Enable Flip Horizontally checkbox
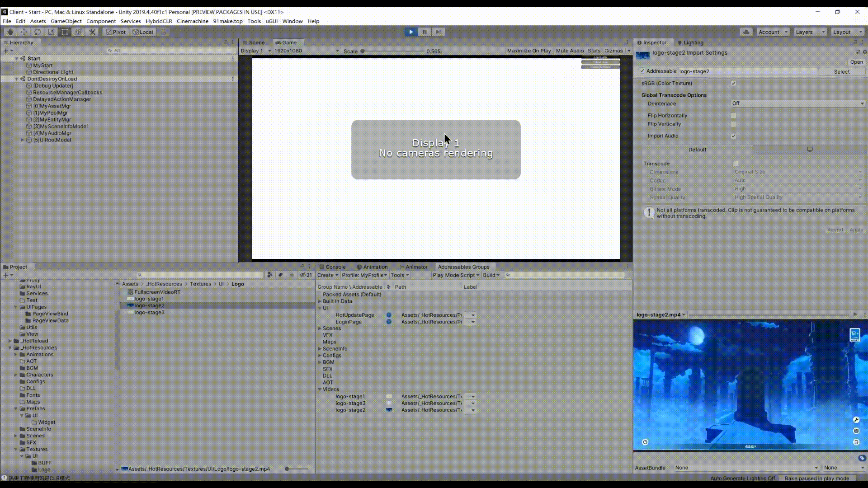Viewport: 868px width, 488px height. click(733, 116)
